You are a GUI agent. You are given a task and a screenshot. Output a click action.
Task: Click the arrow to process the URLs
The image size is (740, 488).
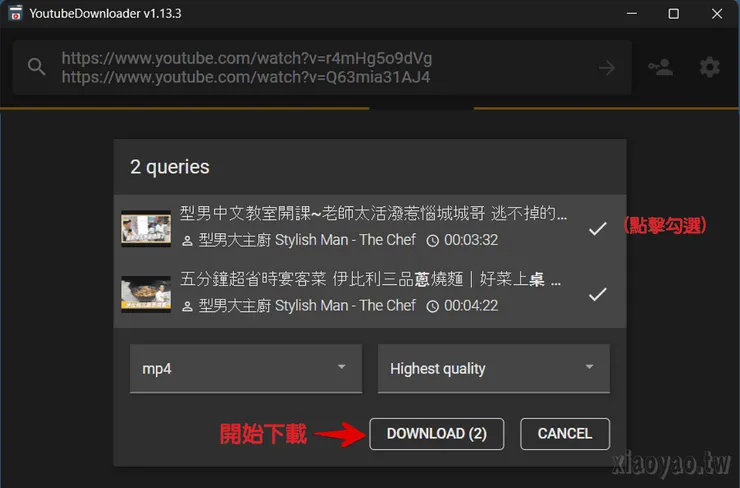(x=606, y=68)
